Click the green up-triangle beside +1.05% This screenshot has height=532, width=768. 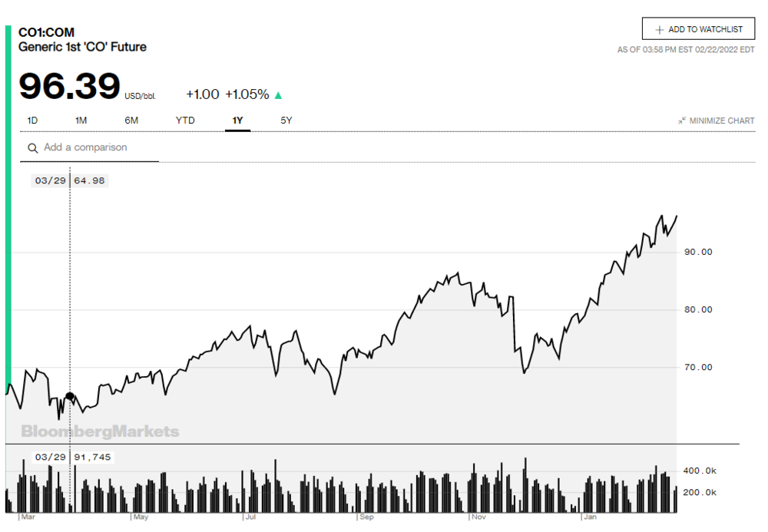click(278, 95)
